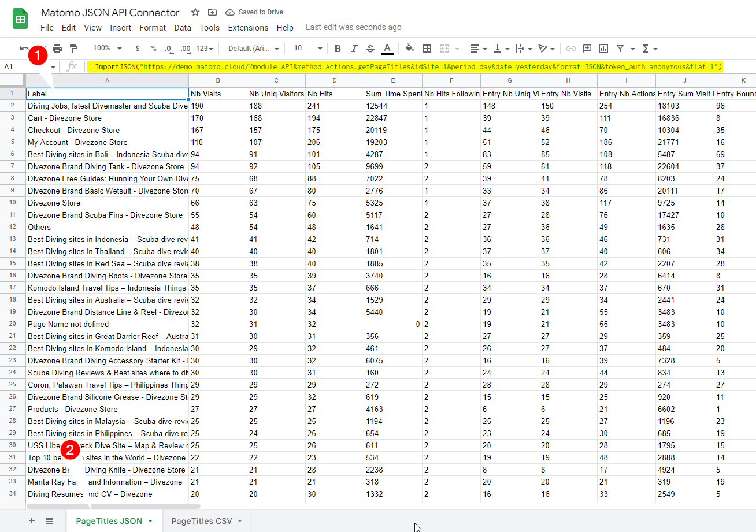Open PageTitles CSV tab options arrow

coord(240,521)
